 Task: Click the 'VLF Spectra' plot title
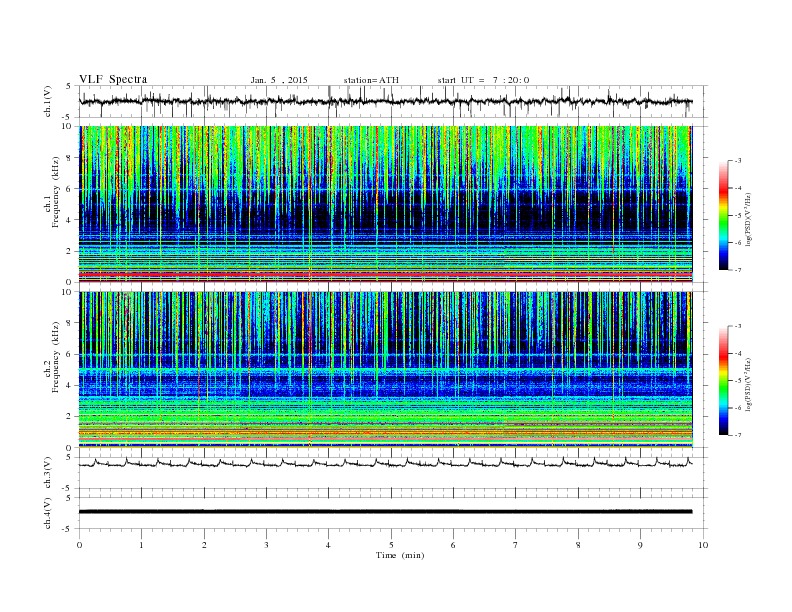coord(113,79)
